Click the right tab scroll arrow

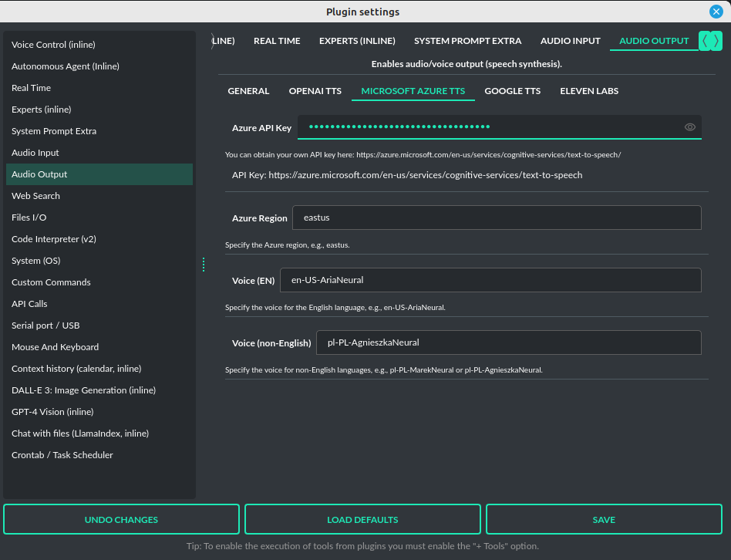click(716, 41)
